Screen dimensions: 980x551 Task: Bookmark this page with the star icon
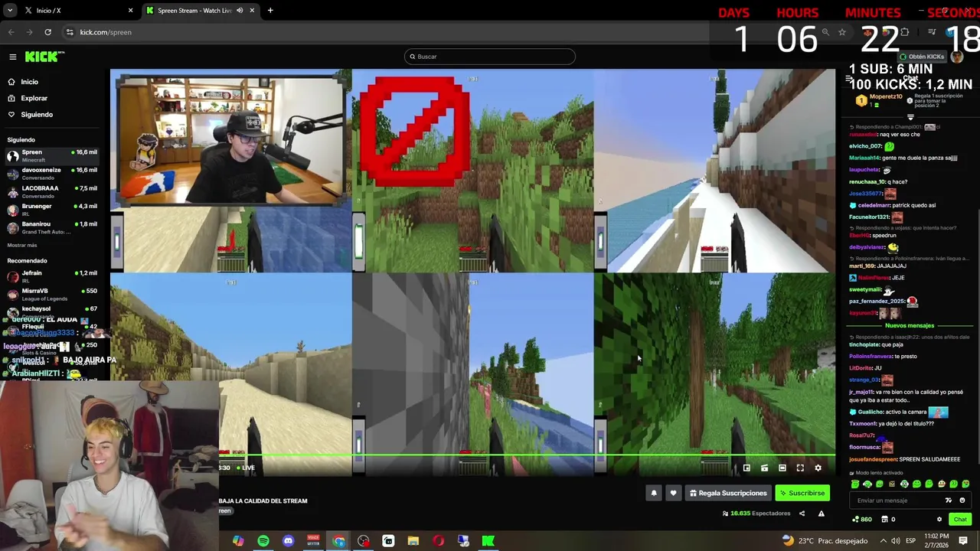click(842, 32)
